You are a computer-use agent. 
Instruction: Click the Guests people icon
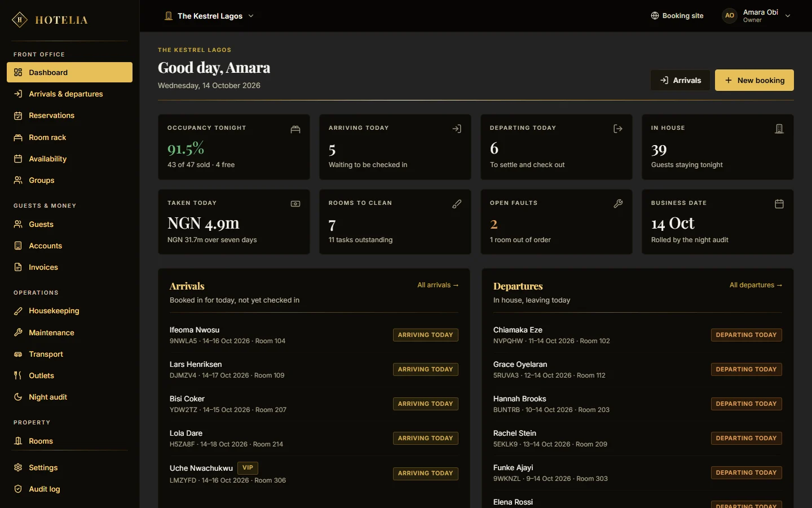tap(18, 224)
